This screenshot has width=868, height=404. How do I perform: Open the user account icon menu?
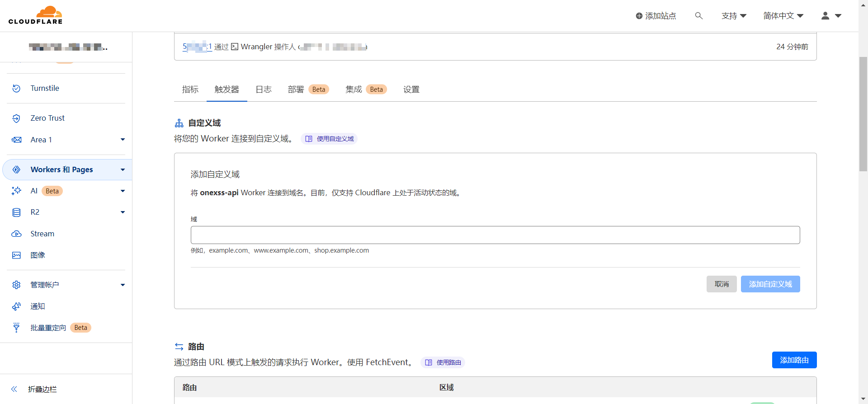point(826,16)
